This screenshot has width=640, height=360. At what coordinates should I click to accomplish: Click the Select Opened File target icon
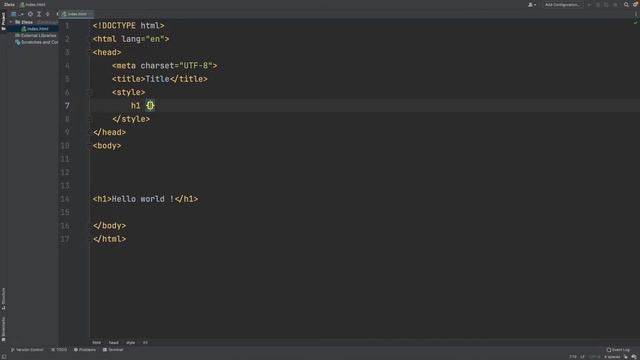pos(30,14)
